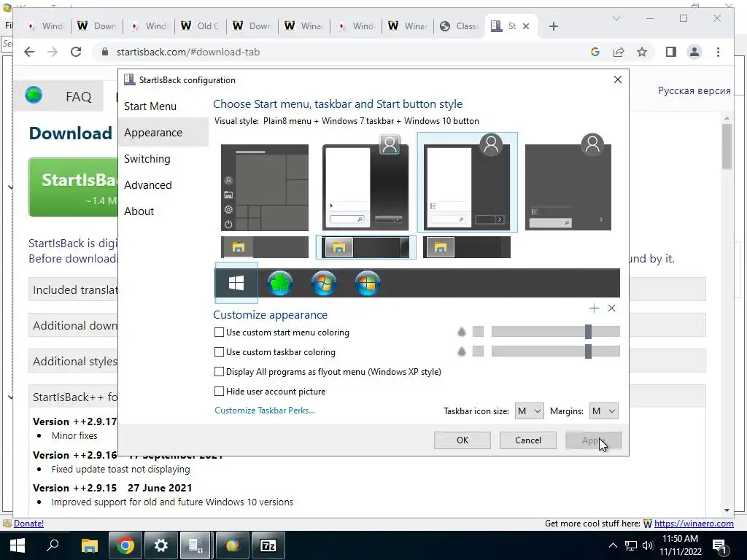Viewport: 747px width, 560px height.
Task: Bookmark this page with the star icon
Action: [642, 52]
